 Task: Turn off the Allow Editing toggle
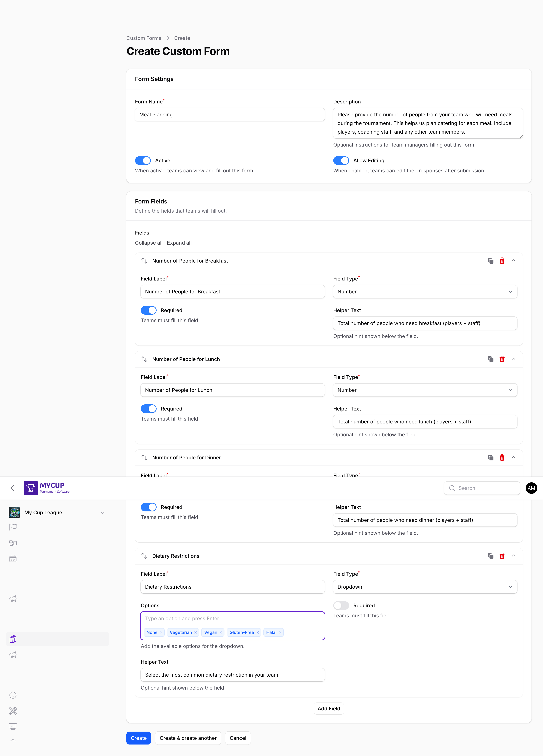[341, 160]
